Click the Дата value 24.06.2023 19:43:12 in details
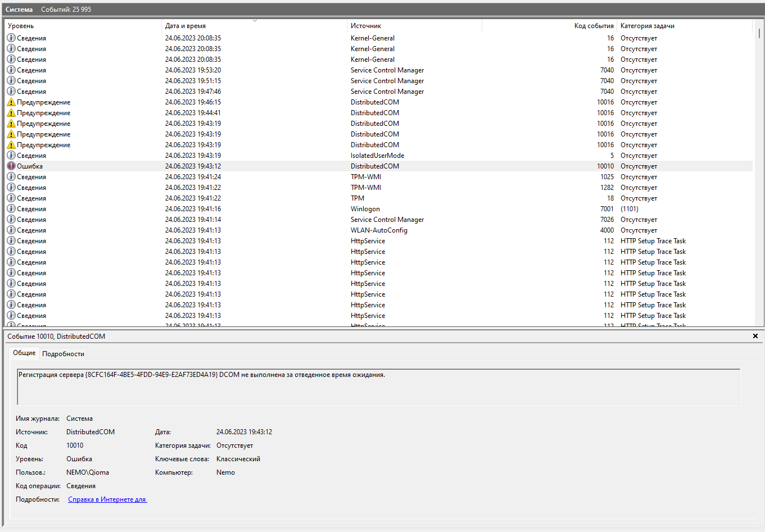The image size is (765, 532). coord(244,432)
